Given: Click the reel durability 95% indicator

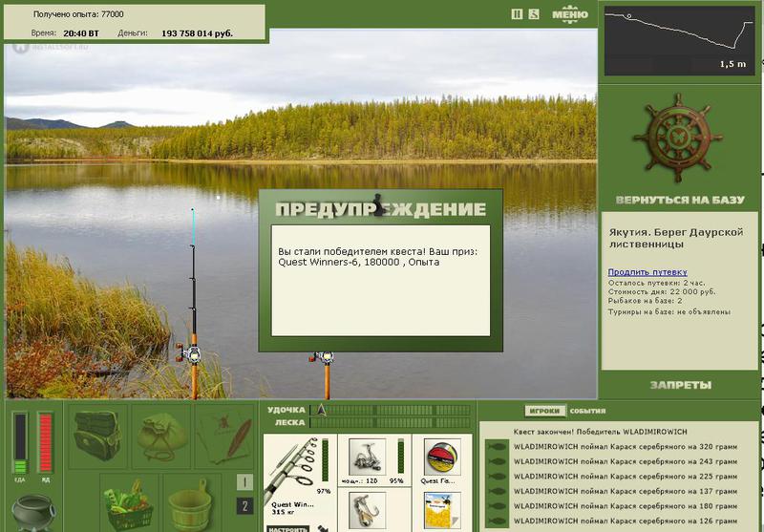Looking at the screenshot, I should tap(398, 461).
